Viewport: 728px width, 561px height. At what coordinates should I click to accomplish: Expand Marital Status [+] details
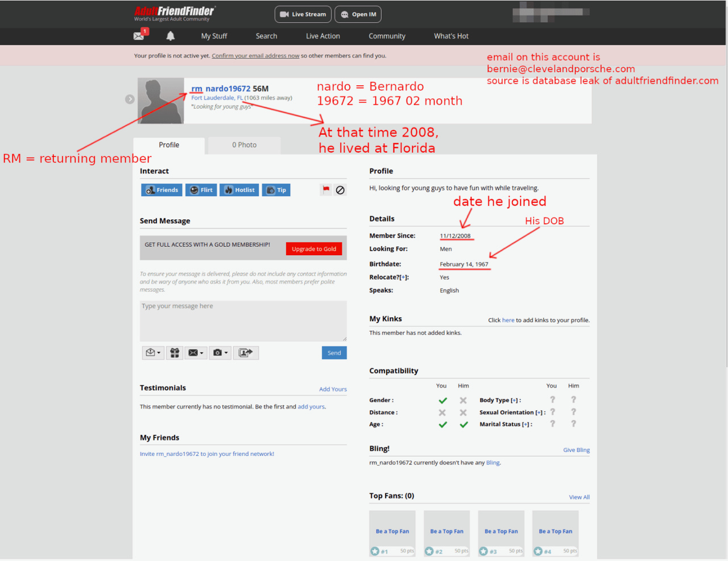click(526, 424)
